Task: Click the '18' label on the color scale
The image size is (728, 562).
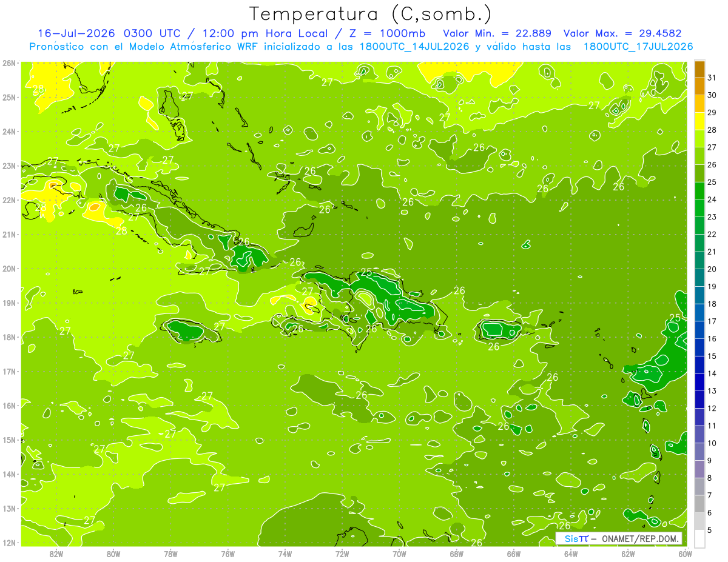Action: tap(712, 304)
